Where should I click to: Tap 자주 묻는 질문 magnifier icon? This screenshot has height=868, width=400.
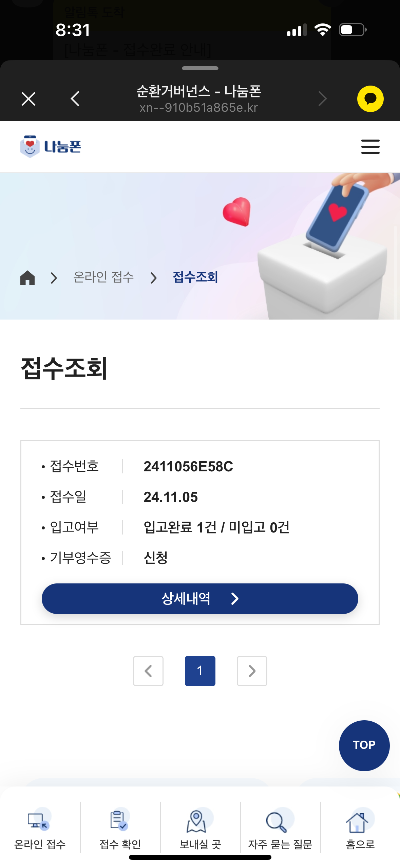277,822
